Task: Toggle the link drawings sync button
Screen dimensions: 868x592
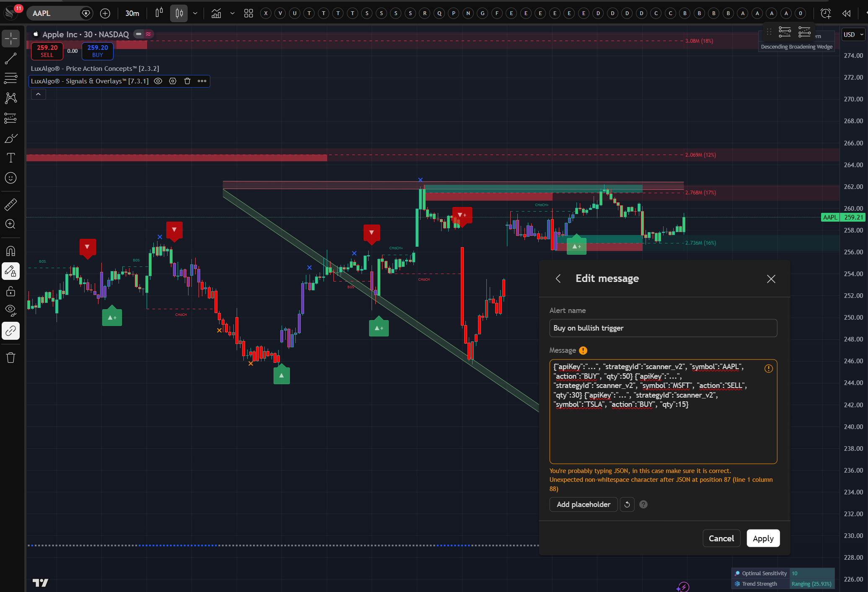Action: coord(11,331)
